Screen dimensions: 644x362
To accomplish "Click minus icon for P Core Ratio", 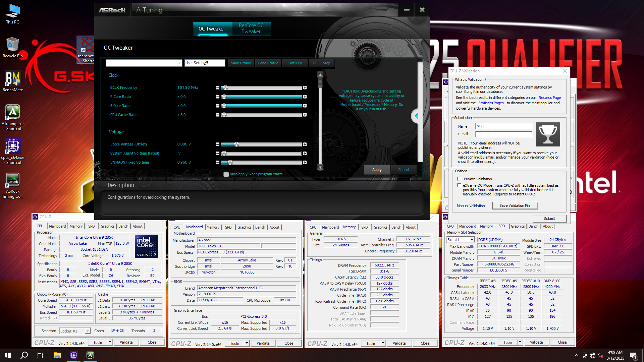I will 218,97.
